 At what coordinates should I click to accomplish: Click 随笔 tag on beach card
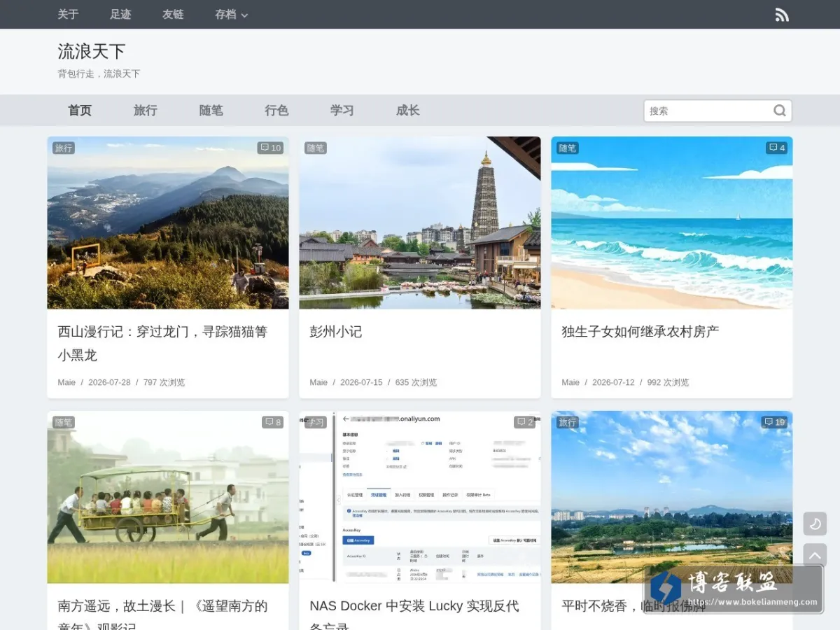pyautogui.click(x=568, y=148)
